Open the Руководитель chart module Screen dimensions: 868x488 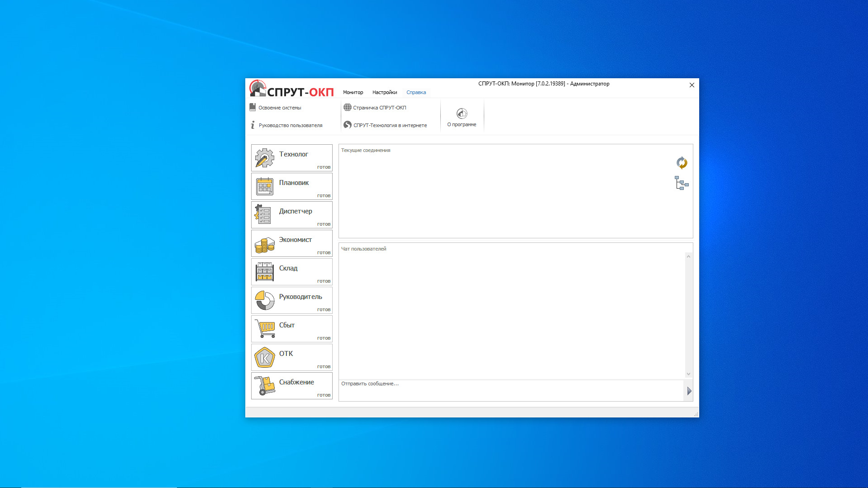click(291, 300)
